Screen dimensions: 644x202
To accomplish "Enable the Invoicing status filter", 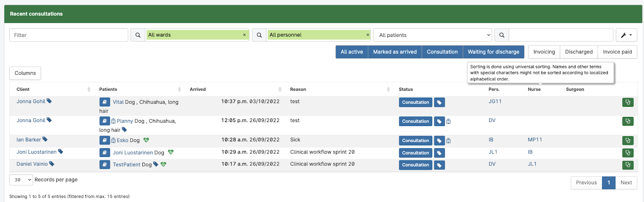I will (x=544, y=52).
